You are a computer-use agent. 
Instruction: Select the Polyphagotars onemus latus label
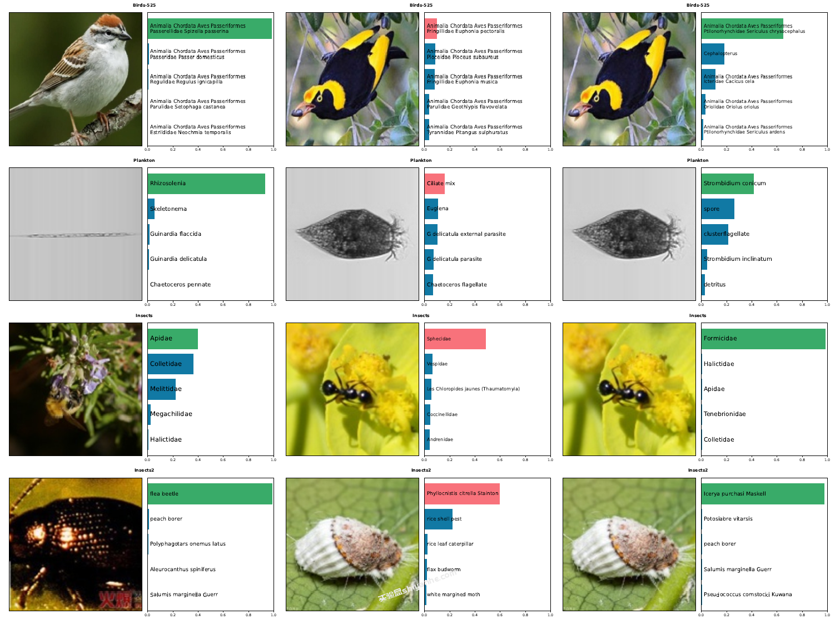188,544
